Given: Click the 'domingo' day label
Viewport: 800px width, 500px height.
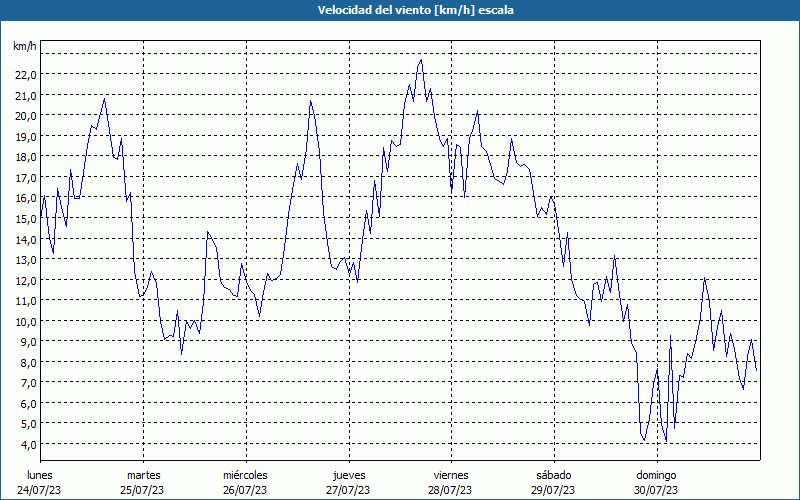Looking at the screenshot, I should point(656,475).
